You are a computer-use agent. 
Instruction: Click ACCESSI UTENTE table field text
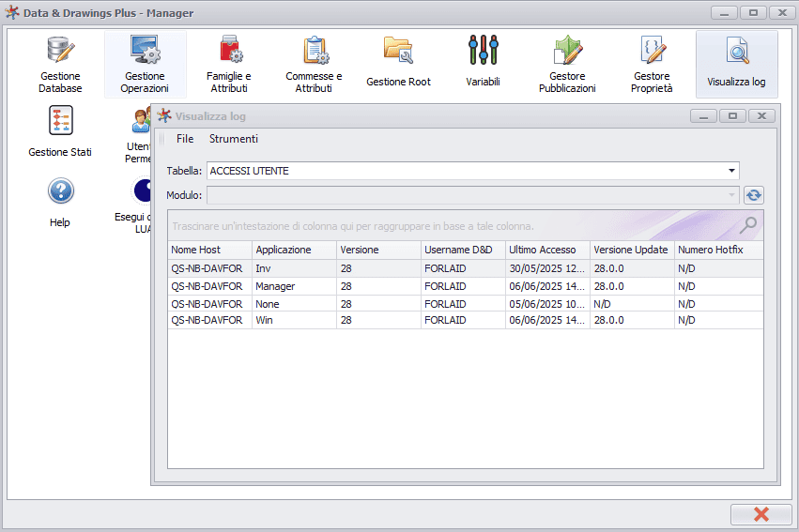(x=249, y=171)
